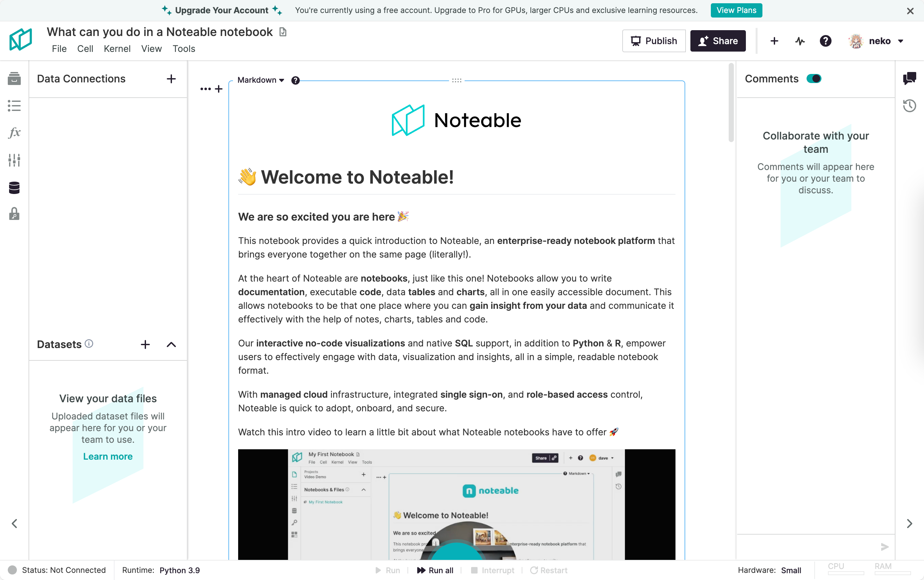Open the database connections sidebar icon
The height and width of the screenshot is (580, 924).
[14, 187]
